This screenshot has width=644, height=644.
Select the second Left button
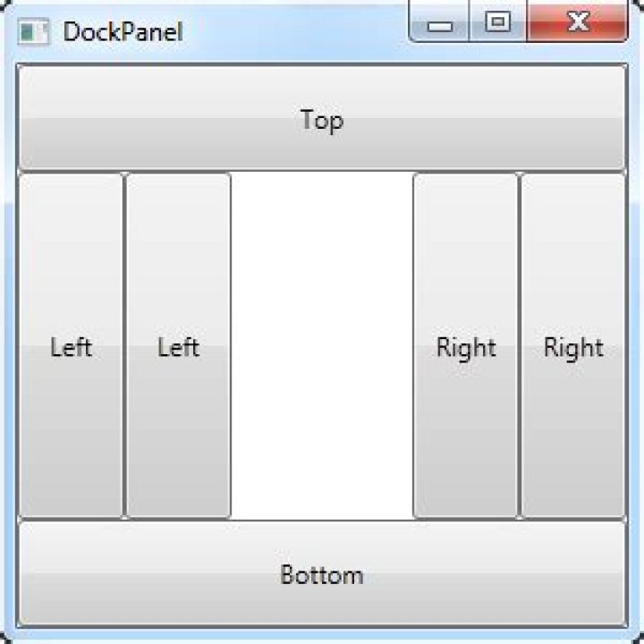(178, 346)
